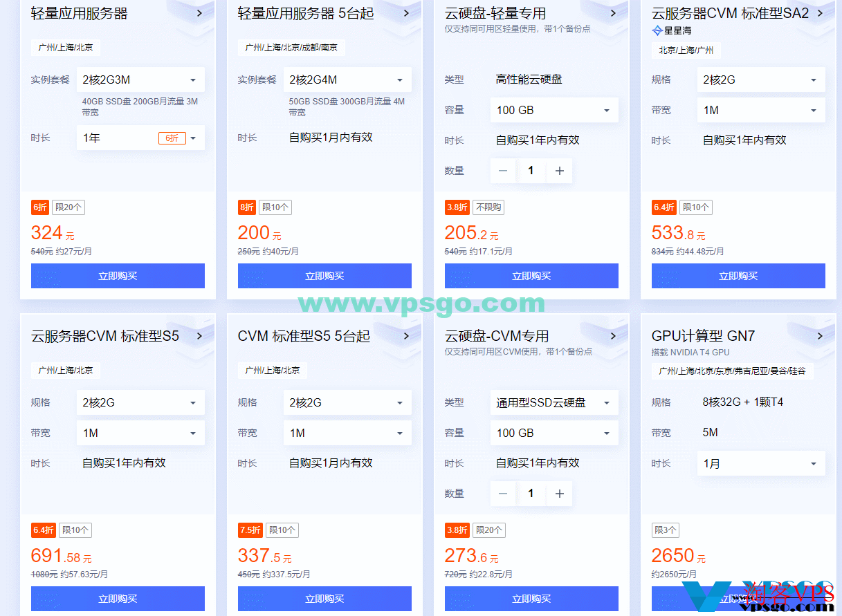The width and height of the screenshot is (842, 616).
Task: Open 轻量应用服务器 5台起 card arrow
Action: pyautogui.click(x=406, y=13)
